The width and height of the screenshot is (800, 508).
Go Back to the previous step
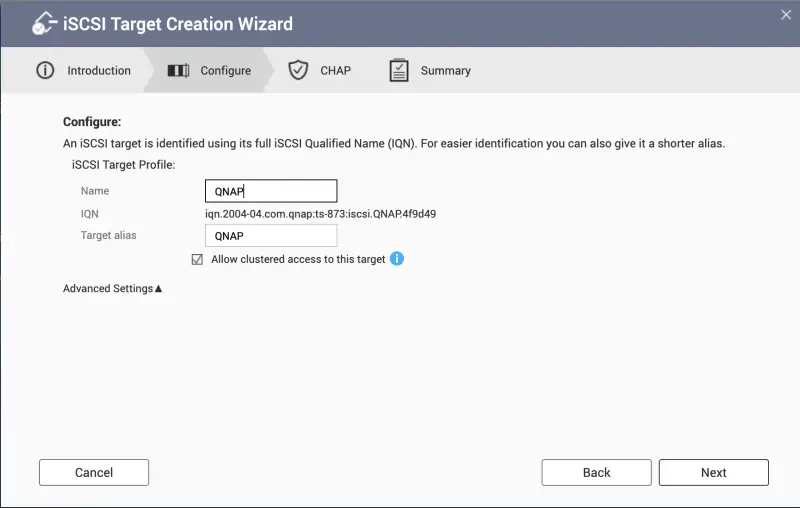pos(596,472)
